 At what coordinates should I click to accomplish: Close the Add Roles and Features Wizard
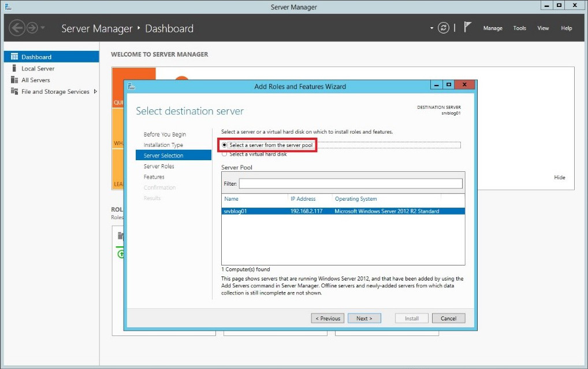pos(464,85)
